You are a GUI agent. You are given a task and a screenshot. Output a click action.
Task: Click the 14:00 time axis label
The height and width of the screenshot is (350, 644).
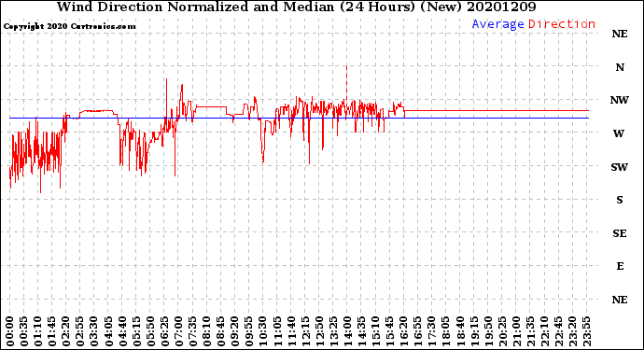(x=347, y=331)
